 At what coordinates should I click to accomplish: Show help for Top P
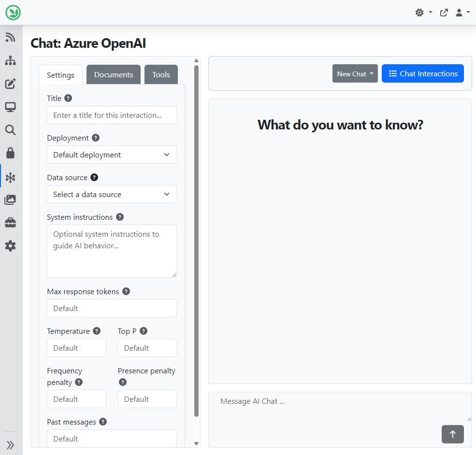tap(144, 331)
